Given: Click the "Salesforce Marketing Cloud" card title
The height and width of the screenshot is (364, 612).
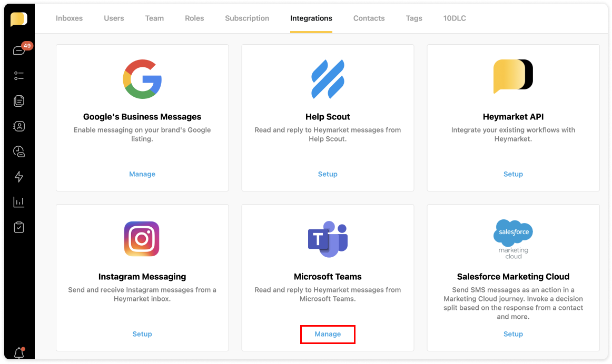Looking at the screenshot, I should coord(514,277).
